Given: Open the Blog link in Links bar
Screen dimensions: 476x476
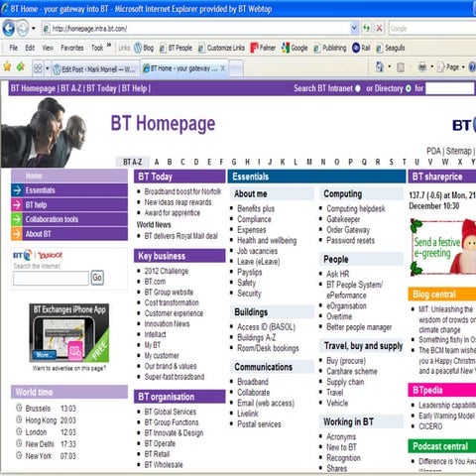Looking at the screenshot, I should pyautogui.click(x=144, y=48).
